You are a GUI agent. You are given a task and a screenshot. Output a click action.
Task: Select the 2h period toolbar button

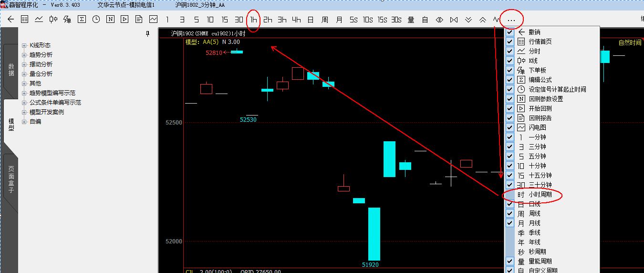(x=268, y=20)
